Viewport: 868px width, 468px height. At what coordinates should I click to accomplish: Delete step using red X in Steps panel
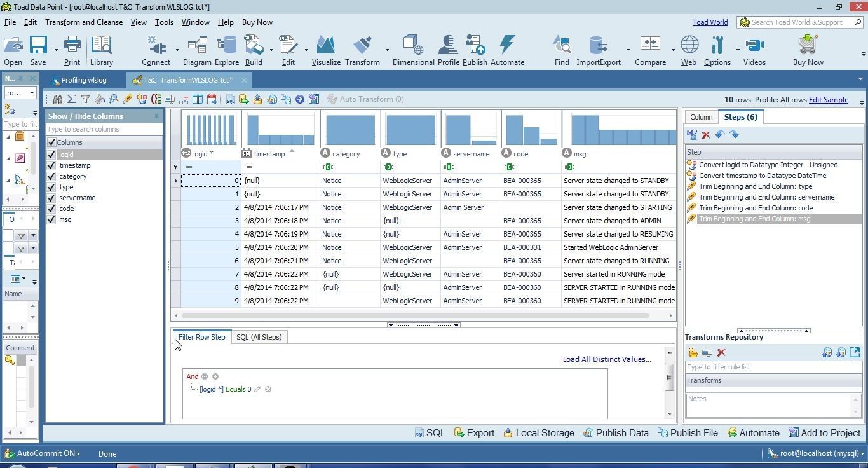click(706, 135)
